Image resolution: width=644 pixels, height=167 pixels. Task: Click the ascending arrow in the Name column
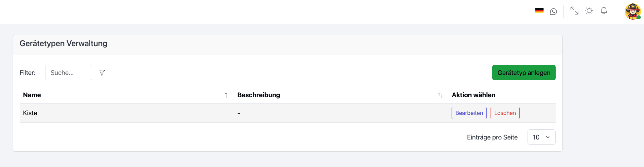pyautogui.click(x=226, y=95)
